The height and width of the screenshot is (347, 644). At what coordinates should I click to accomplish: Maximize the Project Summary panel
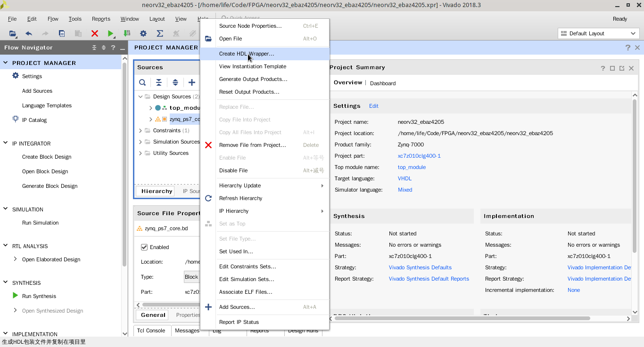pyautogui.click(x=612, y=68)
